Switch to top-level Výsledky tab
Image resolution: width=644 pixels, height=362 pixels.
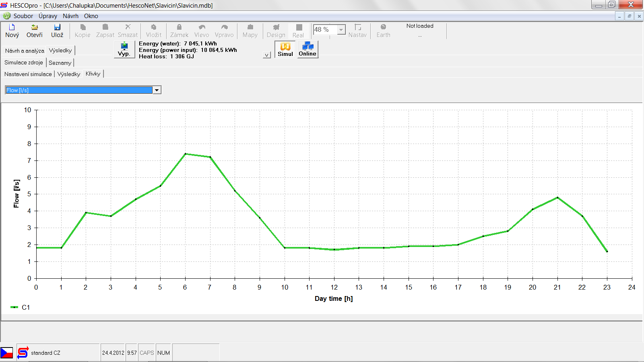[60, 50]
